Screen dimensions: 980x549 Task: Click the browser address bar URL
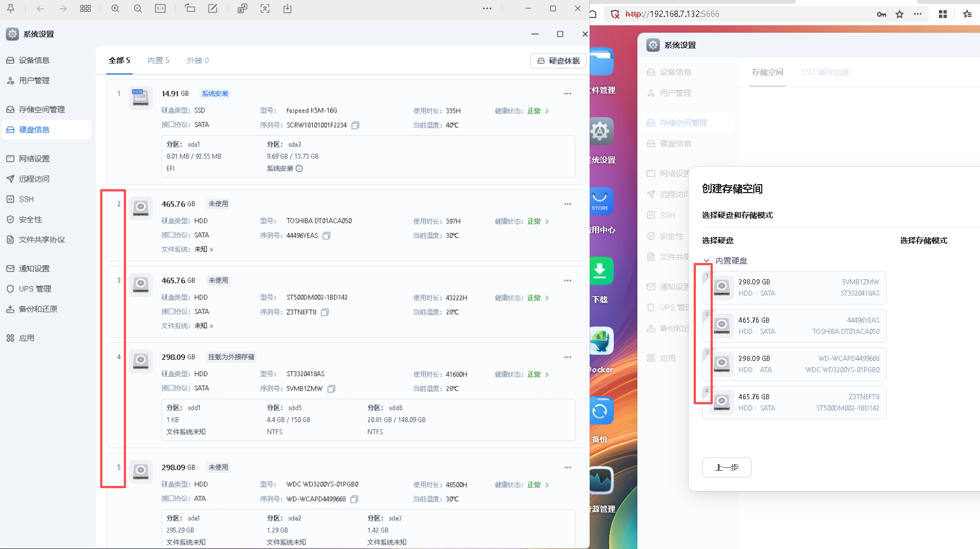[x=672, y=14]
